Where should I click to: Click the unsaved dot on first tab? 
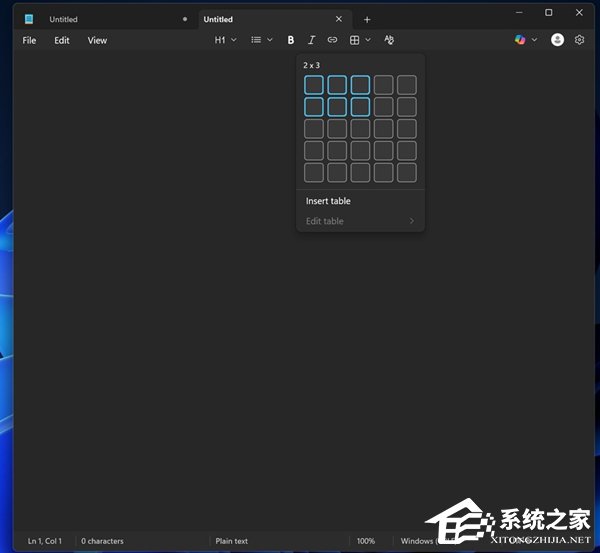tap(185, 19)
